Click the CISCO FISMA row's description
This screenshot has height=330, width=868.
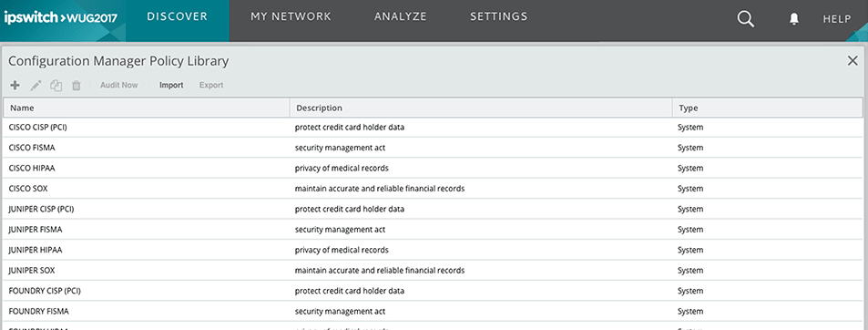[x=340, y=148]
